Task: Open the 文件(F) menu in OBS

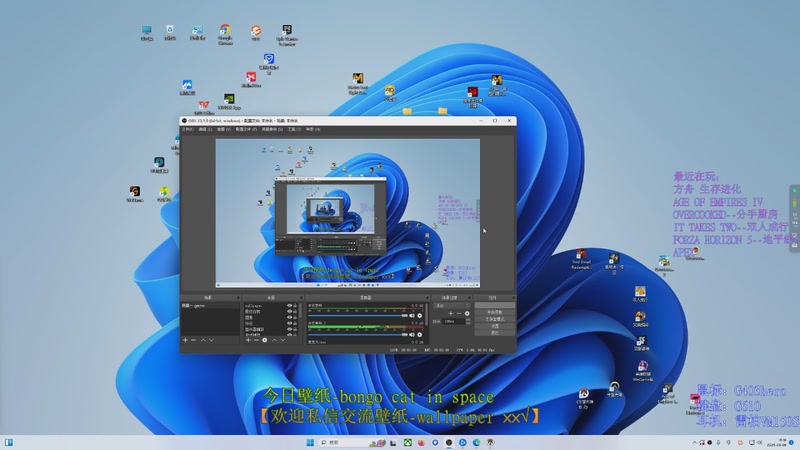Action: pyautogui.click(x=187, y=129)
